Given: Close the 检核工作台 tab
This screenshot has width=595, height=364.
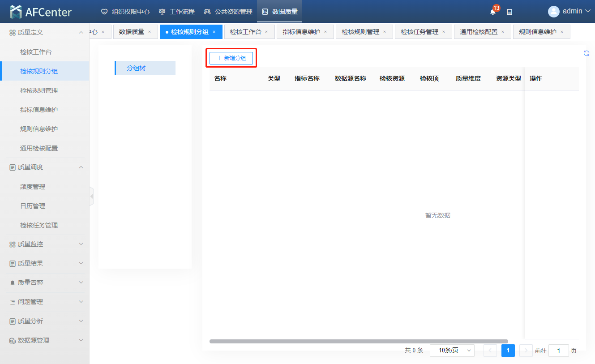Looking at the screenshot, I should click(266, 32).
